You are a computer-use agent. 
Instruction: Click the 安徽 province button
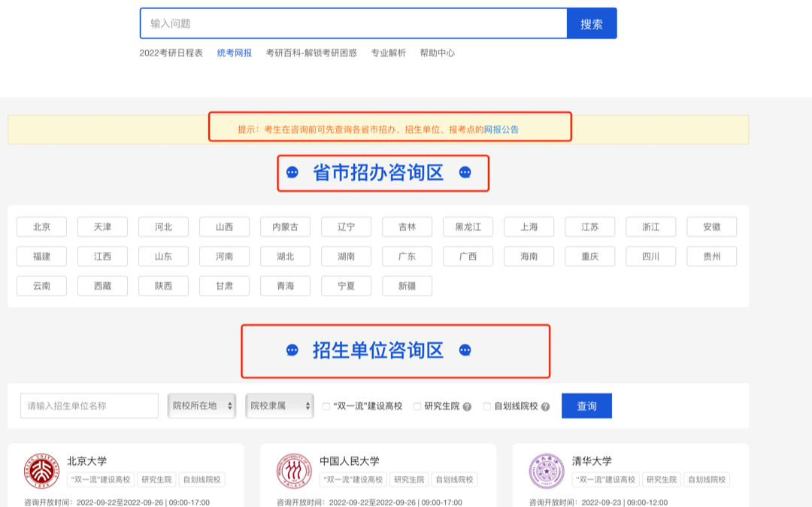point(712,227)
